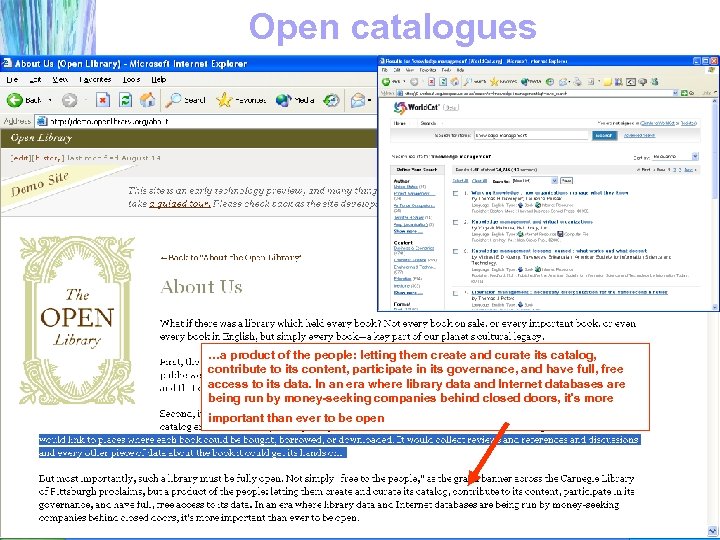720x540 pixels.
Task: Click green Go button beside WorldCat address bar
Action: click(685, 93)
